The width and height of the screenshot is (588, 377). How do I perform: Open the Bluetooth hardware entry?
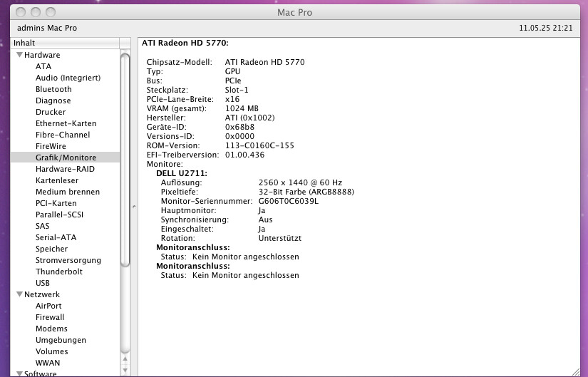click(53, 89)
